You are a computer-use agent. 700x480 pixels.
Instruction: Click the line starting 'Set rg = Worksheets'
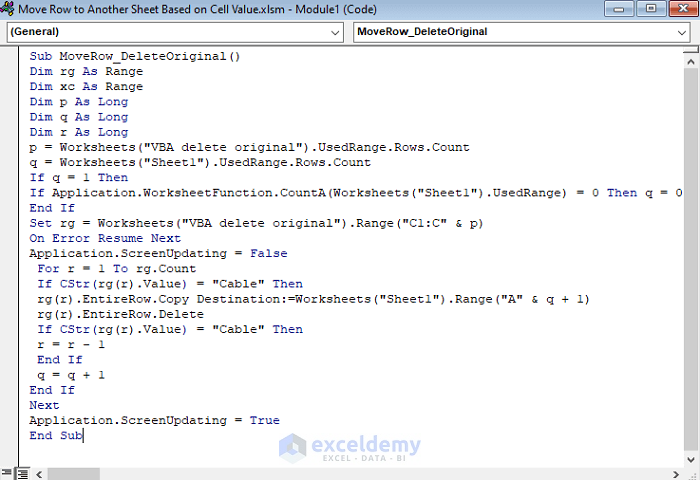pyautogui.click(x=256, y=223)
